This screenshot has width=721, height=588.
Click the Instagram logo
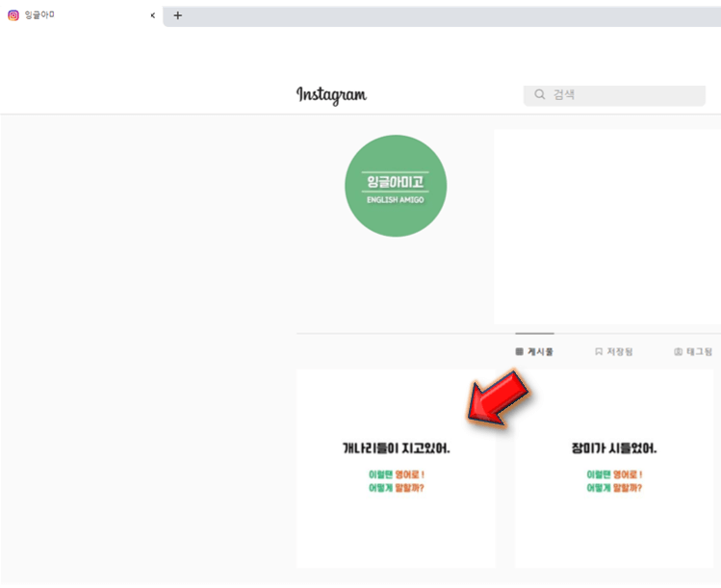click(x=331, y=95)
